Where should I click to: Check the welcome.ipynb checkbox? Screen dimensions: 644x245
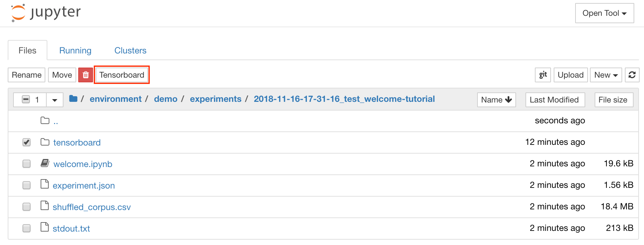[x=27, y=164]
